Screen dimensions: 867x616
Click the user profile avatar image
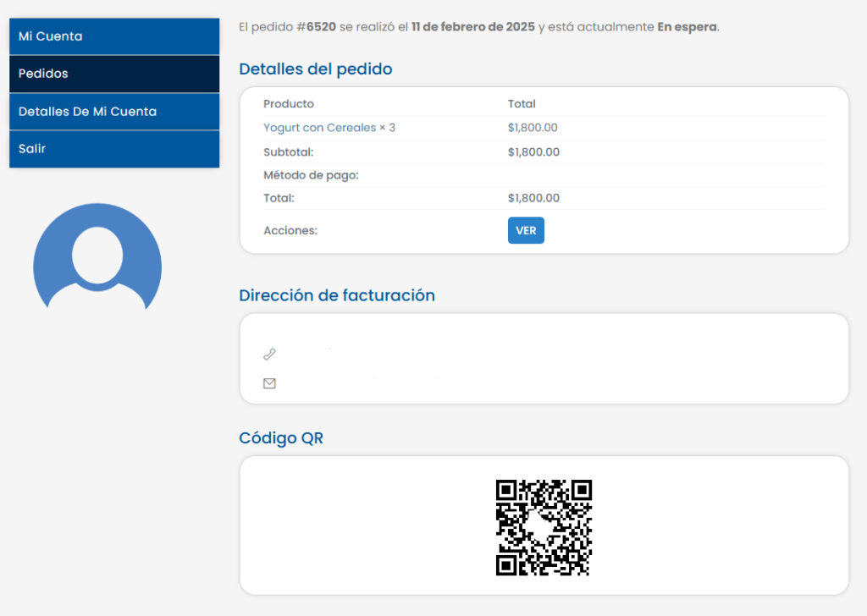coord(97,256)
